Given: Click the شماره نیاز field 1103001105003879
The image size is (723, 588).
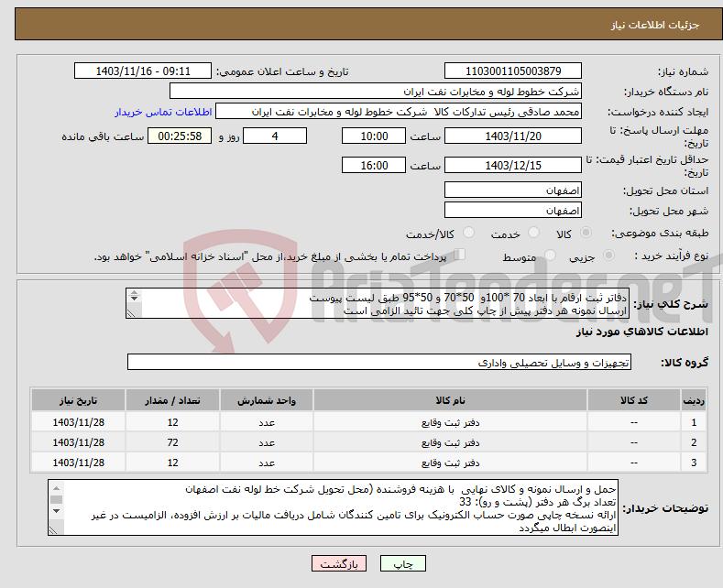Looking at the screenshot, I should [513, 71].
